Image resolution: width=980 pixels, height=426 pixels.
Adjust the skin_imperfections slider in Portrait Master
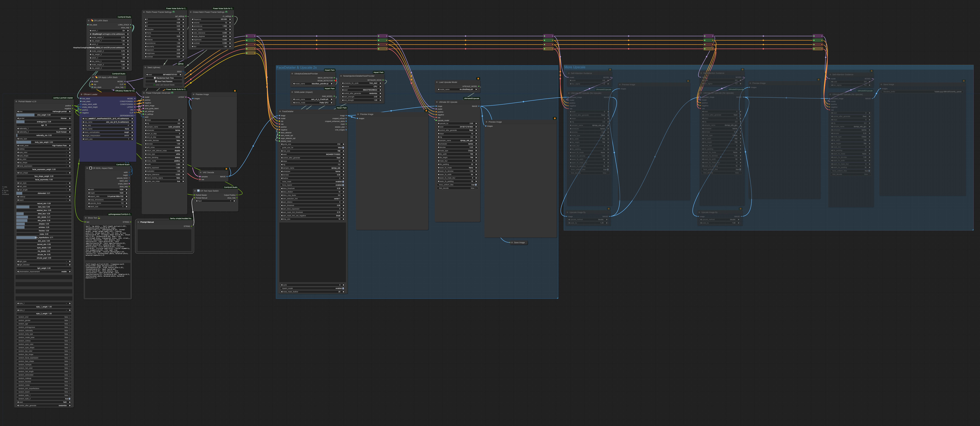(x=44, y=238)
